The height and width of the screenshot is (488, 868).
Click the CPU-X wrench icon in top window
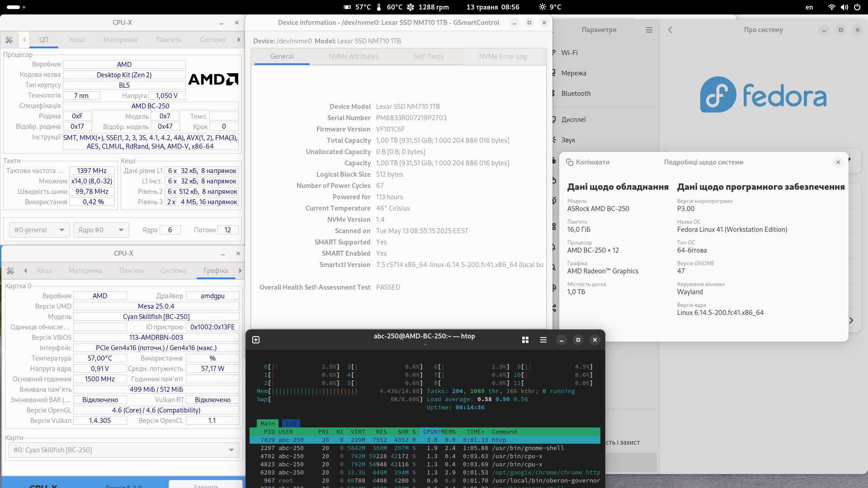pyautogui.click(x=9, y=40)
